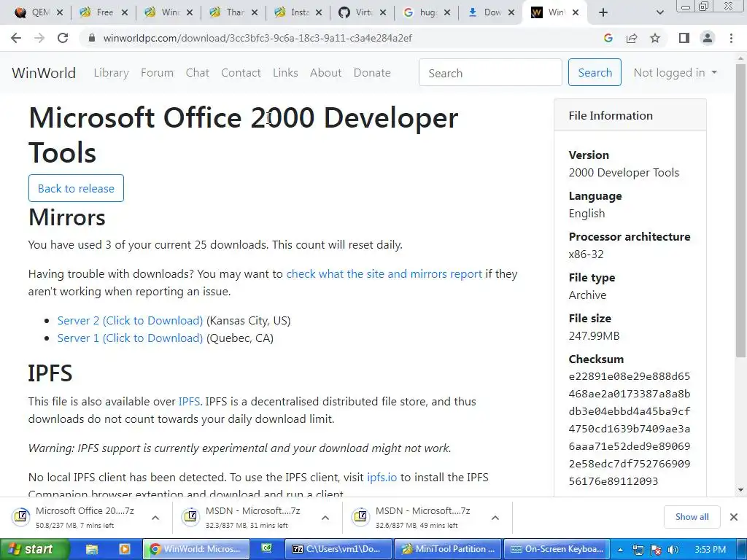Open check what the site and mirrors report link
The width and height of the screenshot is (747, 560).
(x=384, y=274)
